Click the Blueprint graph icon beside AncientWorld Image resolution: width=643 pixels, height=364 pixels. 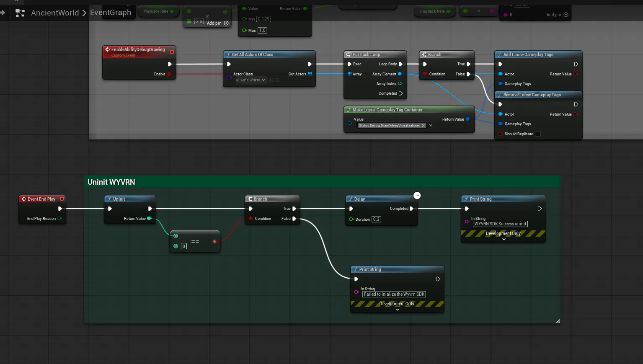(x=20, y=13)
